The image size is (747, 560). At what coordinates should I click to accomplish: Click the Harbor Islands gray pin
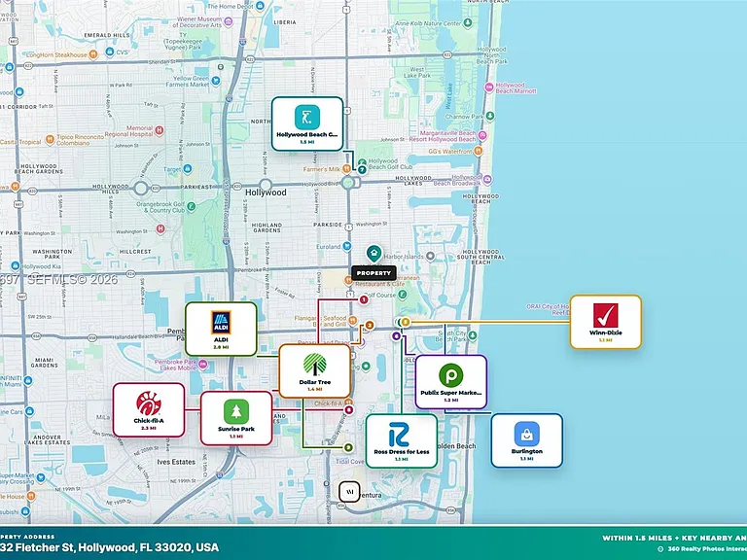430,257
